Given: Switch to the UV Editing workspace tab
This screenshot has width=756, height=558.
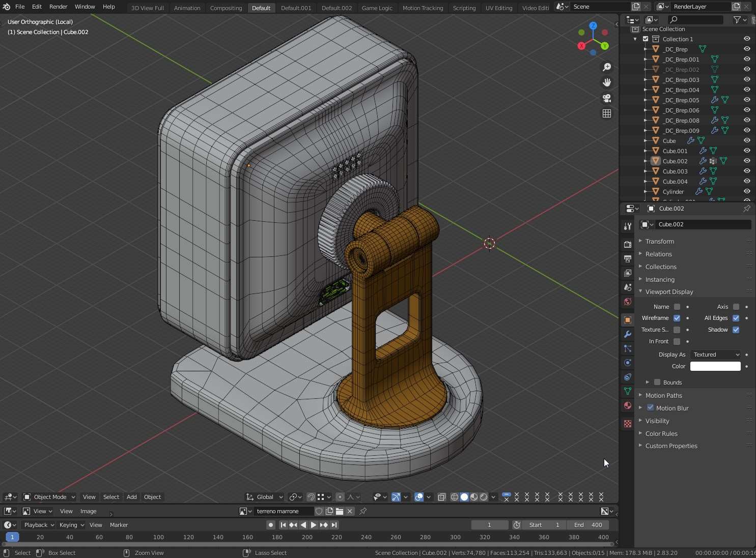Looking at the screenshot, I should 498,8.
